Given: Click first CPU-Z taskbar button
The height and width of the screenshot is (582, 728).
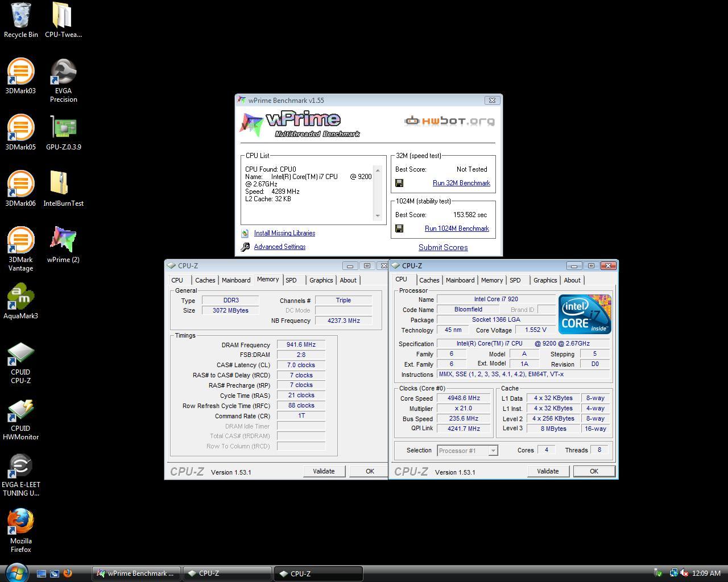Looking at the screenshot, I should (227, 573).
